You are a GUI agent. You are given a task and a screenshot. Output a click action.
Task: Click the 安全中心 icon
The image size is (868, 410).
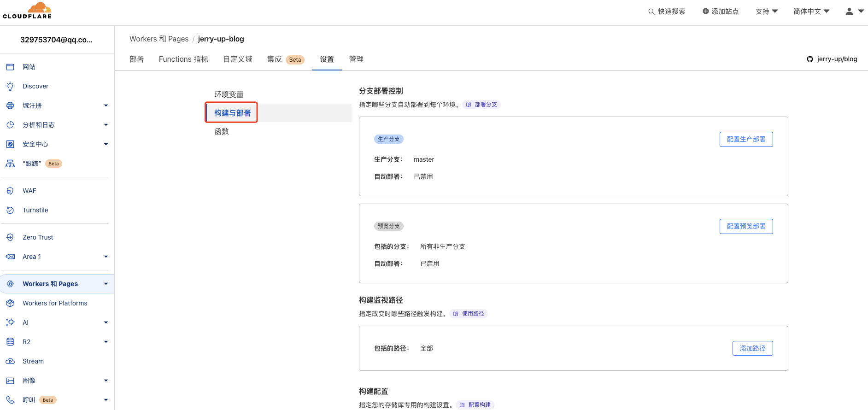[x=10, y=144]
